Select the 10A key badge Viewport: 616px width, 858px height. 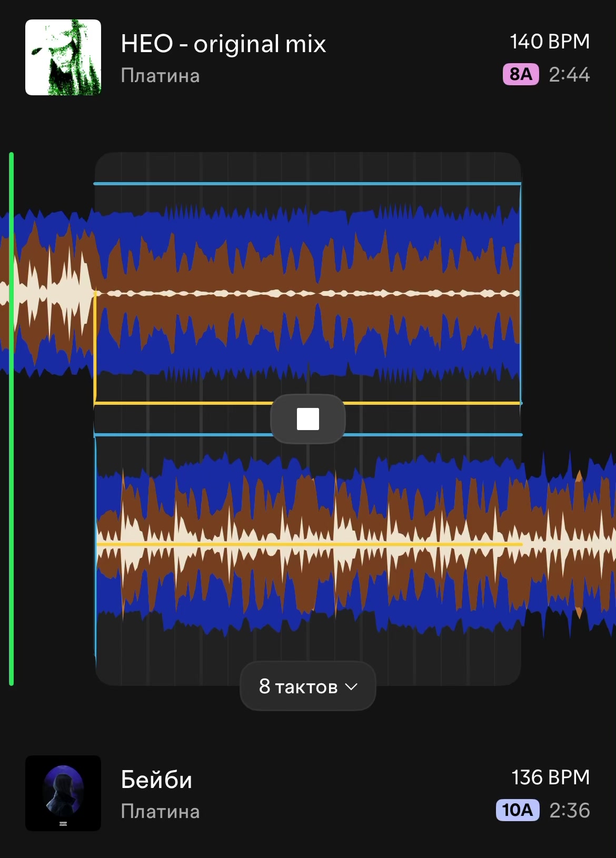[x=518, y=810]
